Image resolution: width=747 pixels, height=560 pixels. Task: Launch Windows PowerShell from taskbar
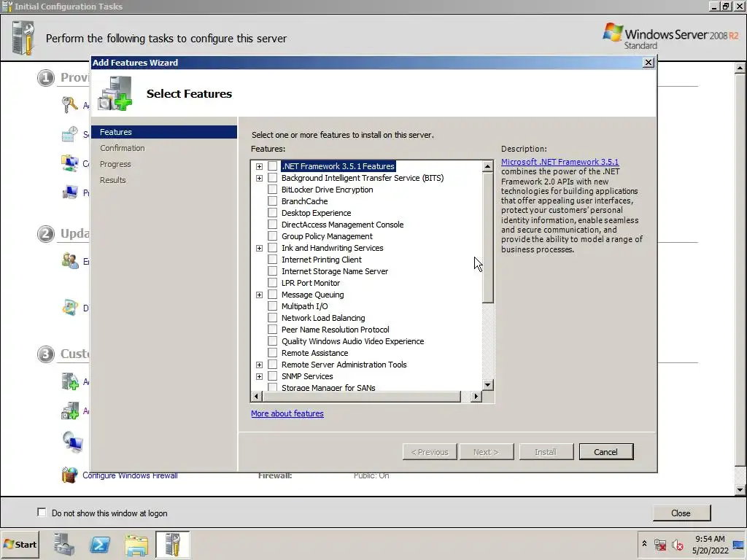point(100,544)
